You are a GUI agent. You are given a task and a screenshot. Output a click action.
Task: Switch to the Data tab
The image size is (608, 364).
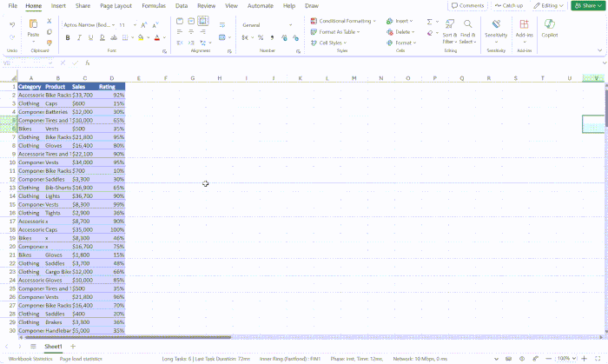tap(182, 6)
